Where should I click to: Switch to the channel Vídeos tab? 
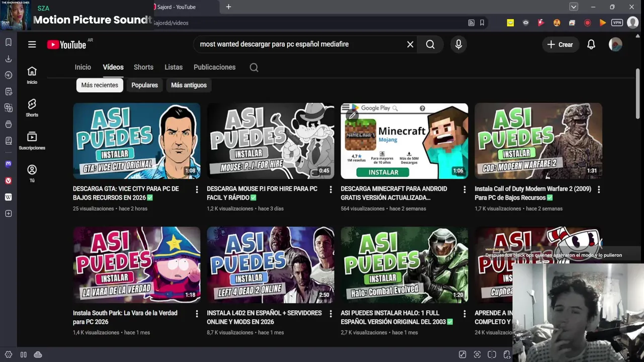click(113, 67)
